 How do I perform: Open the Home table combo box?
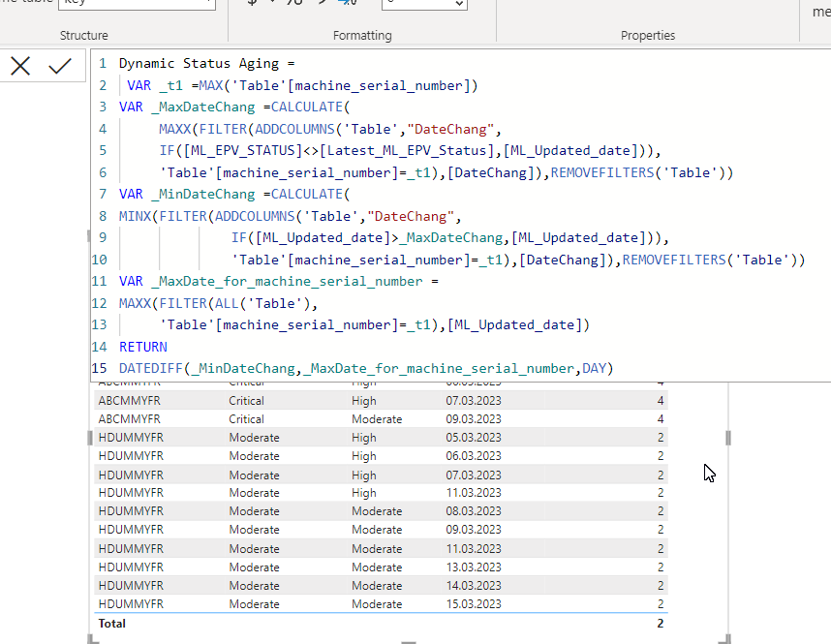(x=137, y=4)
